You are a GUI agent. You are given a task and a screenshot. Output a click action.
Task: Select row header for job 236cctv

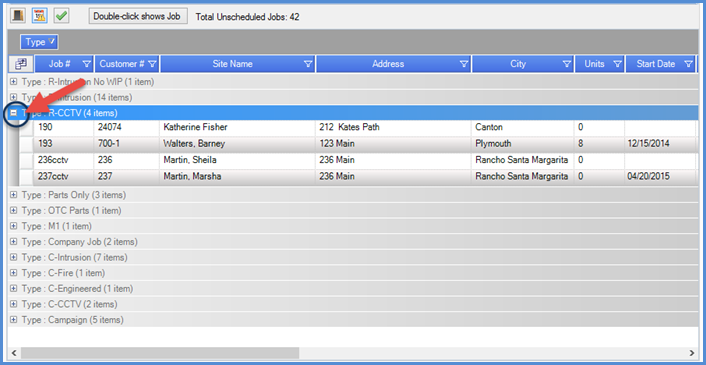pos(27,160)
